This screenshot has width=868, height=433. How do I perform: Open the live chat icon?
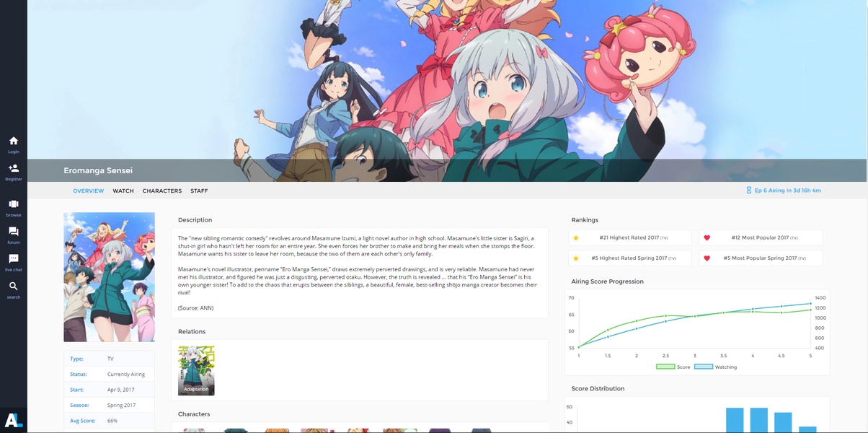click(14, 259)
